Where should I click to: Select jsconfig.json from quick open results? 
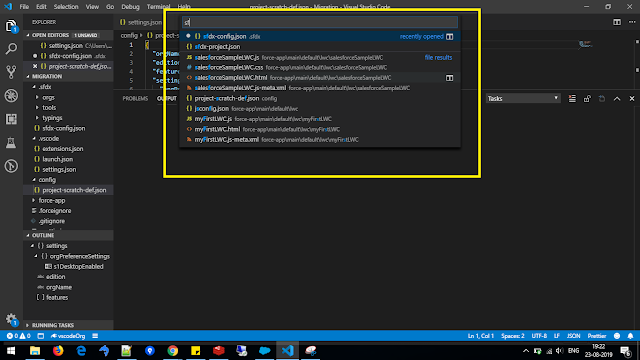coord(320,109)
